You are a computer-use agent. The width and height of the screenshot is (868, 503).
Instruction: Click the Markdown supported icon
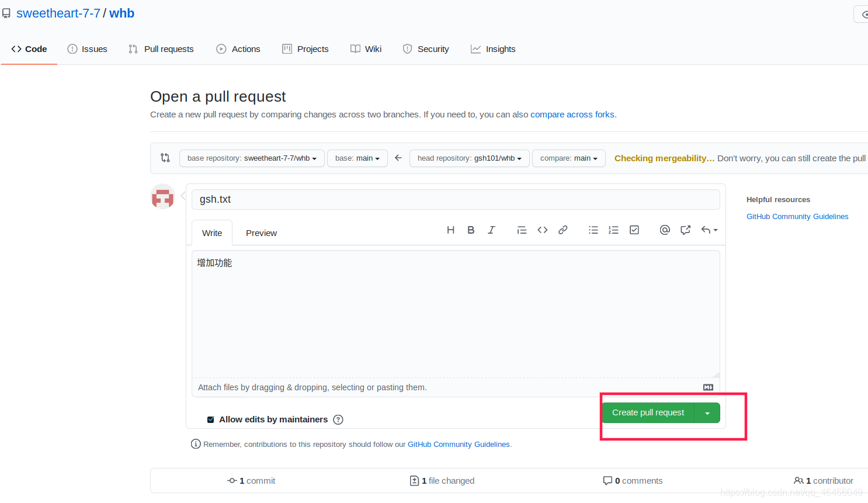click(x=708, y=387)
